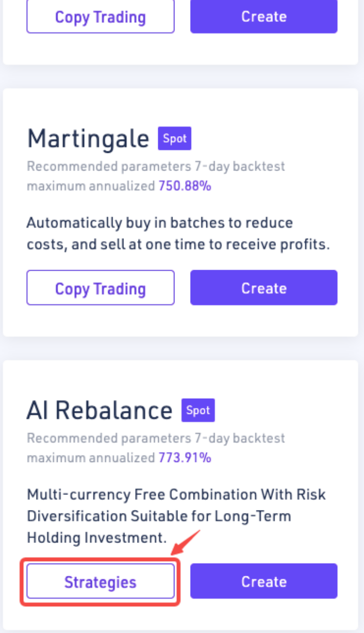Screen dimensions: 364x633
Task: Open Strategies for AI Rebalance
Action: coord(100,582)
